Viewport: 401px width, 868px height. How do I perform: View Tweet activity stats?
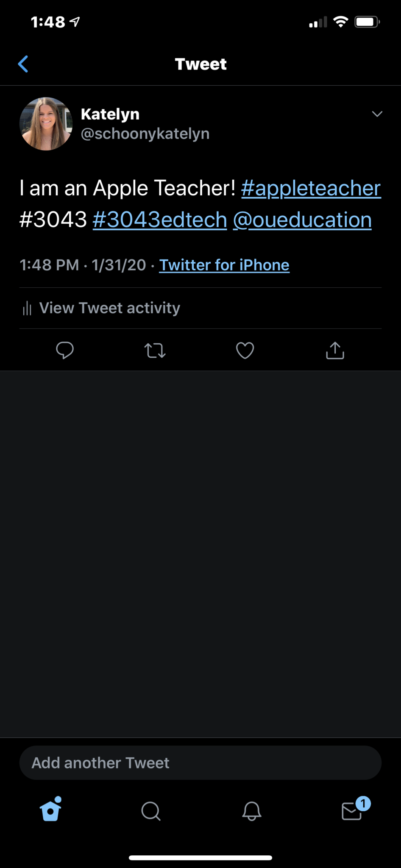(109, 308)
